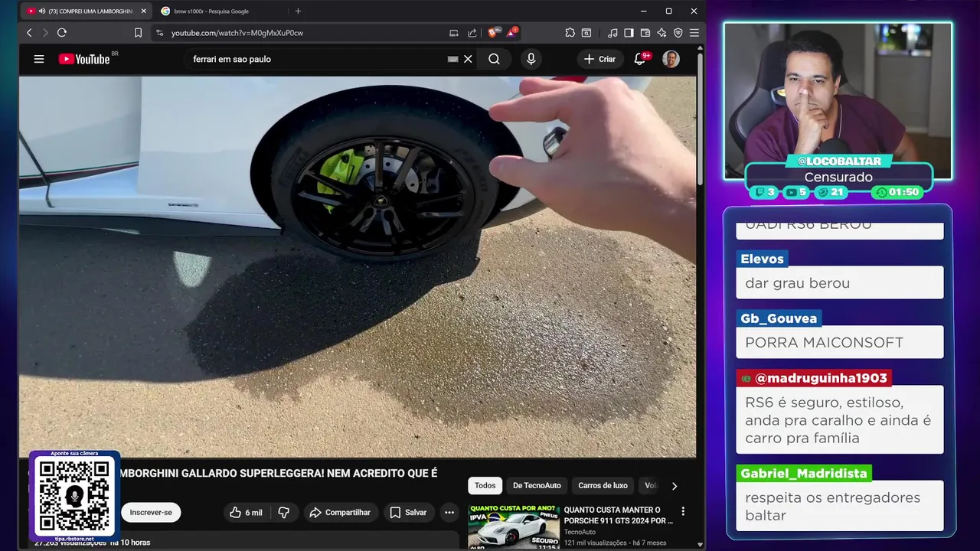Share this page via address bar icon
The width and height of the screenshot is (980, 551).
[472, 33]
